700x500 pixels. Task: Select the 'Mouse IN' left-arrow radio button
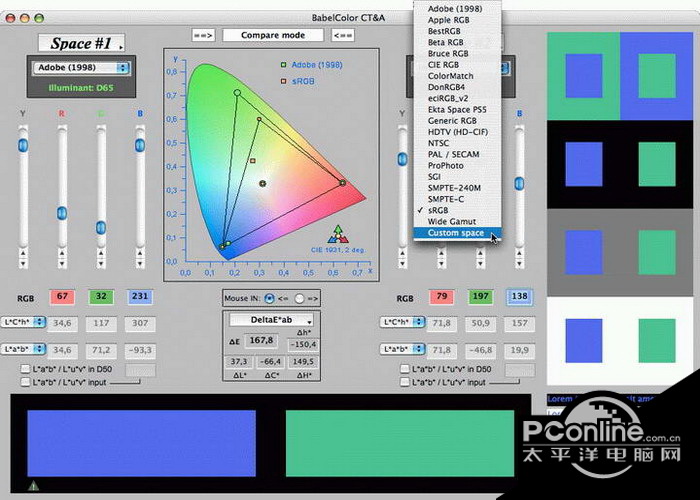pyautogui.click(x=269, y=299)
